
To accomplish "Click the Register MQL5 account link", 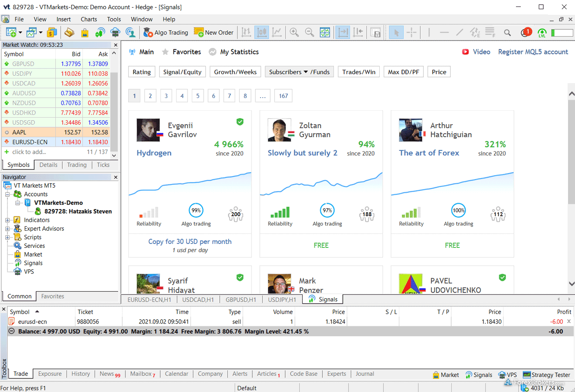I will 533,52.
